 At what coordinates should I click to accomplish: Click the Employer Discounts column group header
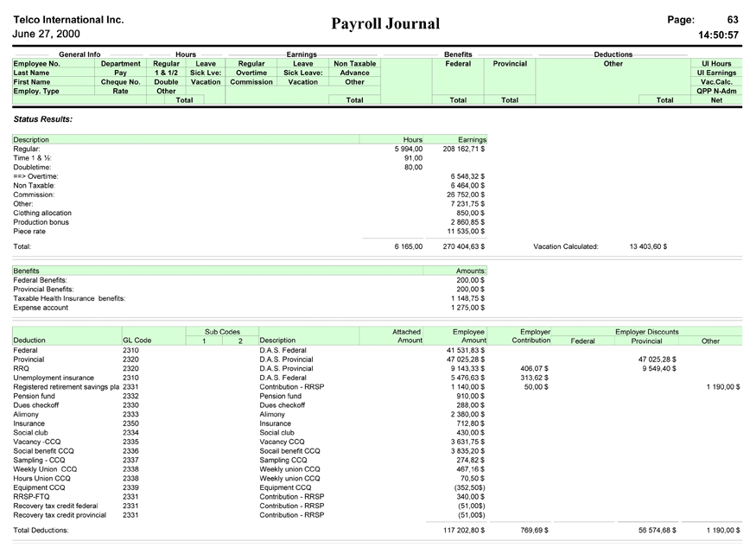[x=646, y=331]
